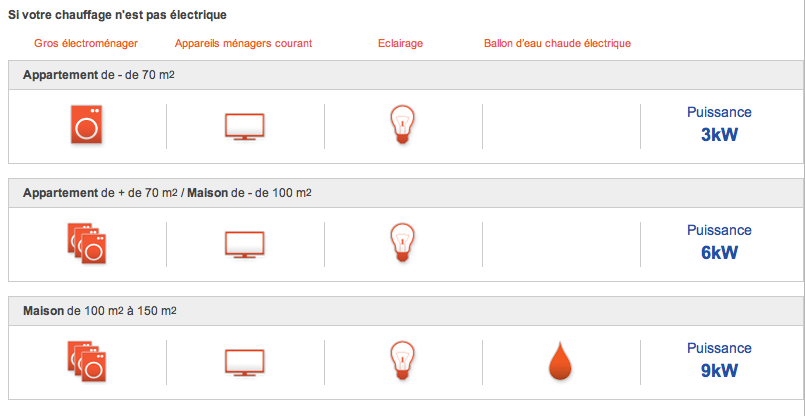Click the orange water drop icon
This screenshot has width=805, height=416.
(560, 362)
